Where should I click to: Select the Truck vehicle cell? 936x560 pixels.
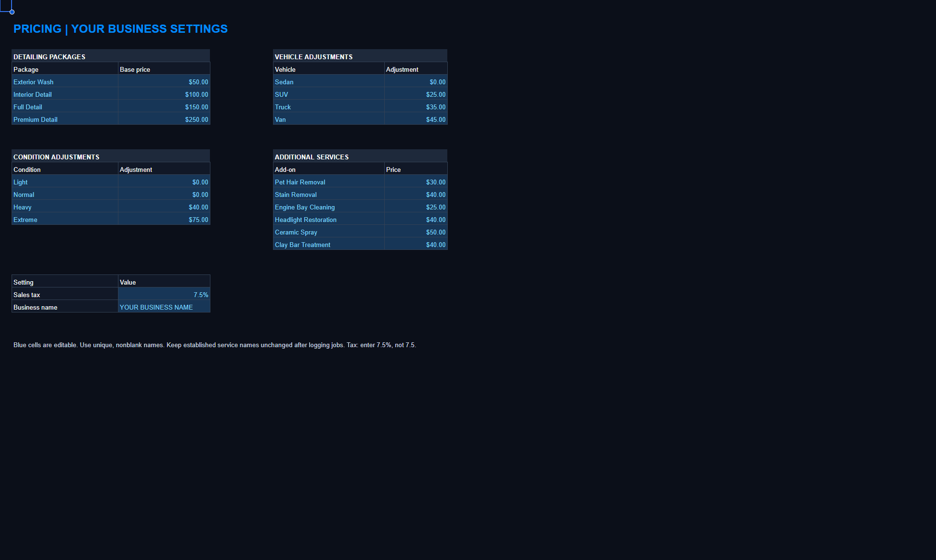coord(328,107)
